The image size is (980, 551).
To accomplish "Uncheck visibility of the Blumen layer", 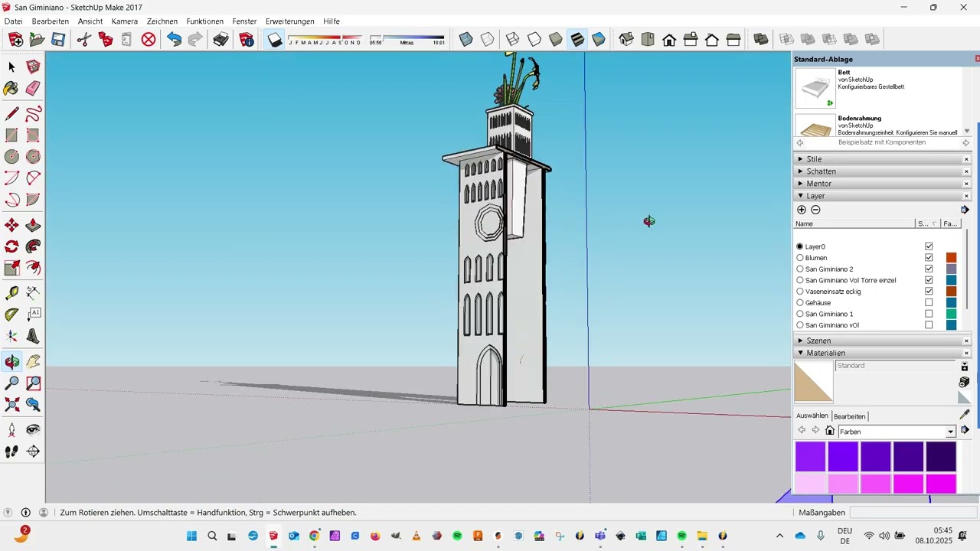I will click(929, 258).
